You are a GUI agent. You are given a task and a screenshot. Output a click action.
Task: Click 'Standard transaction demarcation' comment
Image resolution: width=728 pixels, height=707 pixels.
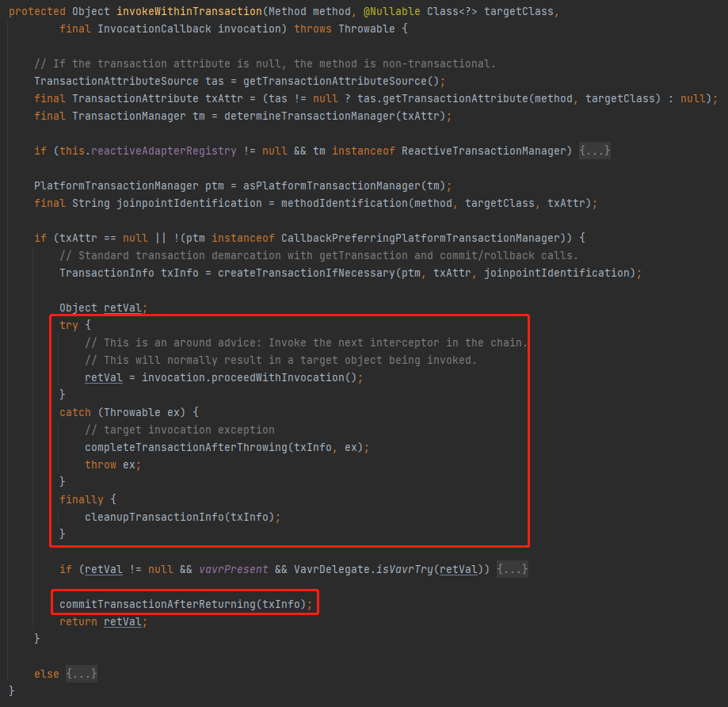(319, 255)
